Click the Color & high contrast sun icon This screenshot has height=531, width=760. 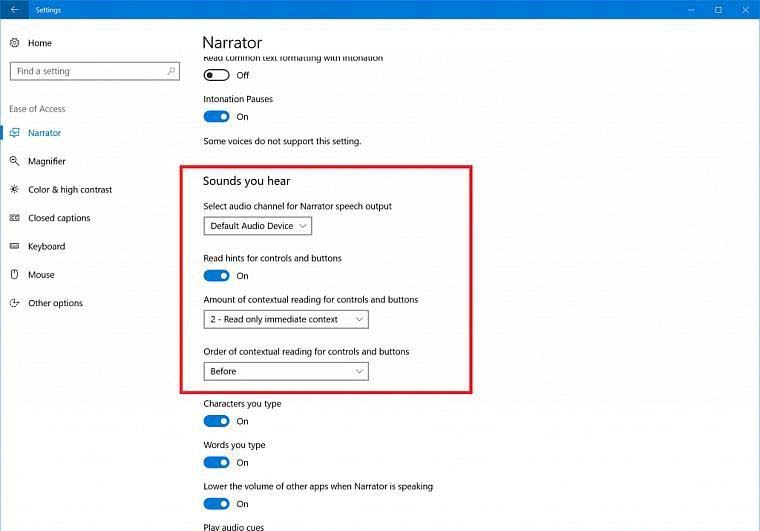15,189
